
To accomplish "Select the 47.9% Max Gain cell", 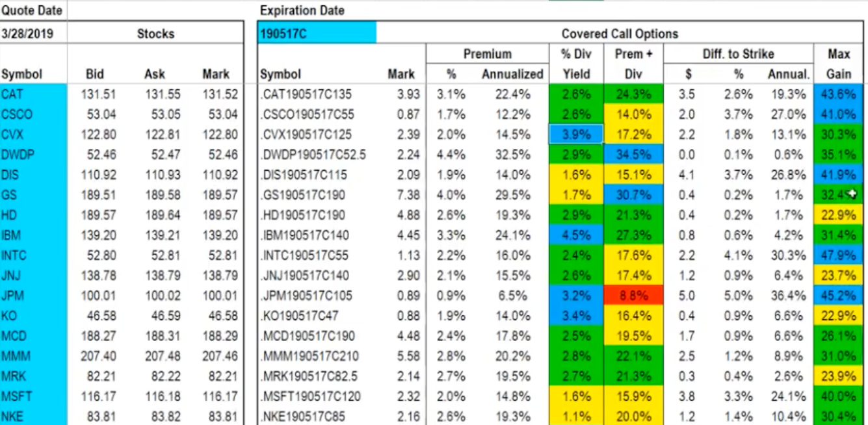I will (838, 255).
